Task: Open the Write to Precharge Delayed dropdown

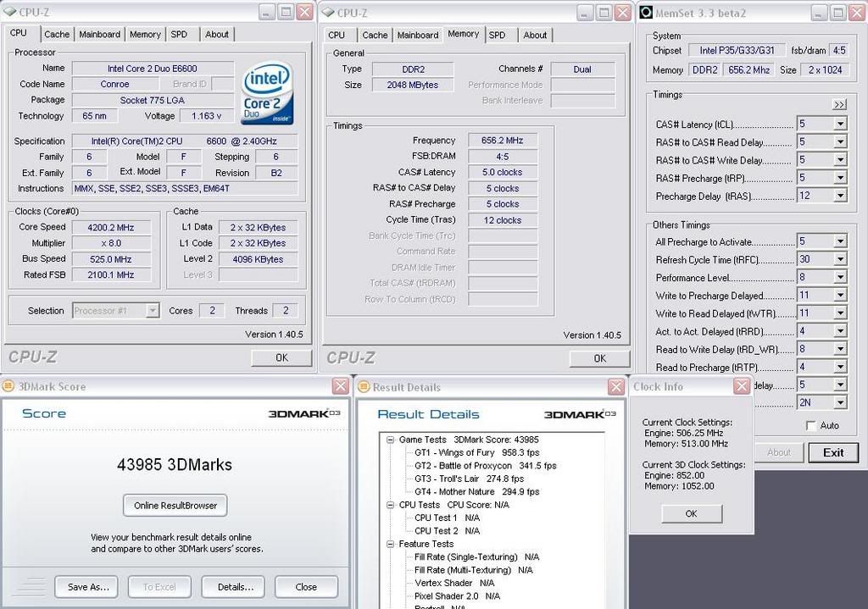Action: (840, 295)
